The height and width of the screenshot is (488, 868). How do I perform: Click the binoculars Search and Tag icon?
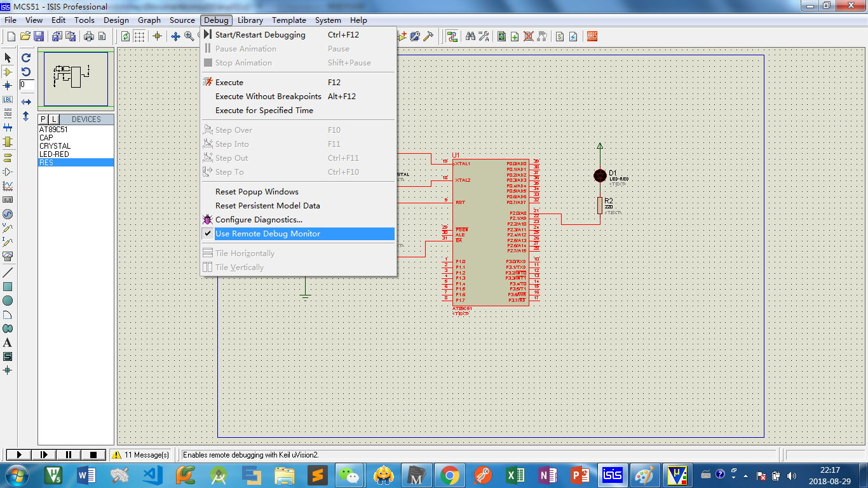pyautogui.click(x=470, y=36)
